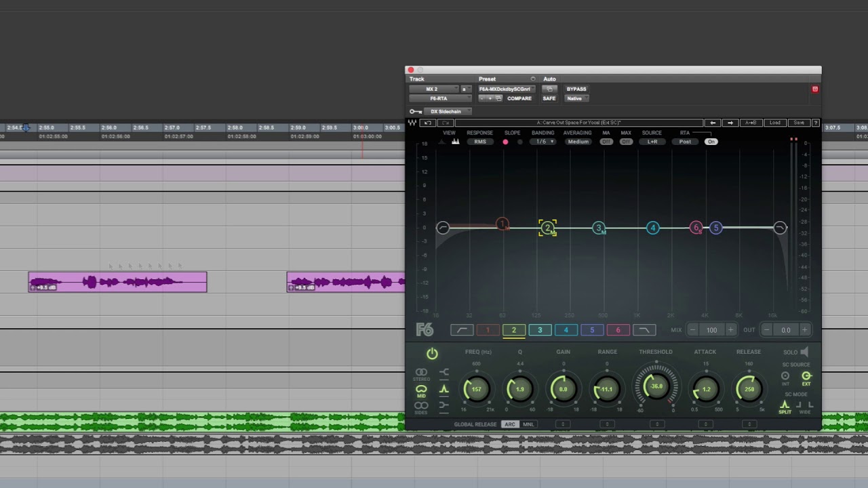Viewport: 868px width, 488px height.
Task: Select band 5 tab
Action: pos(592,330)
